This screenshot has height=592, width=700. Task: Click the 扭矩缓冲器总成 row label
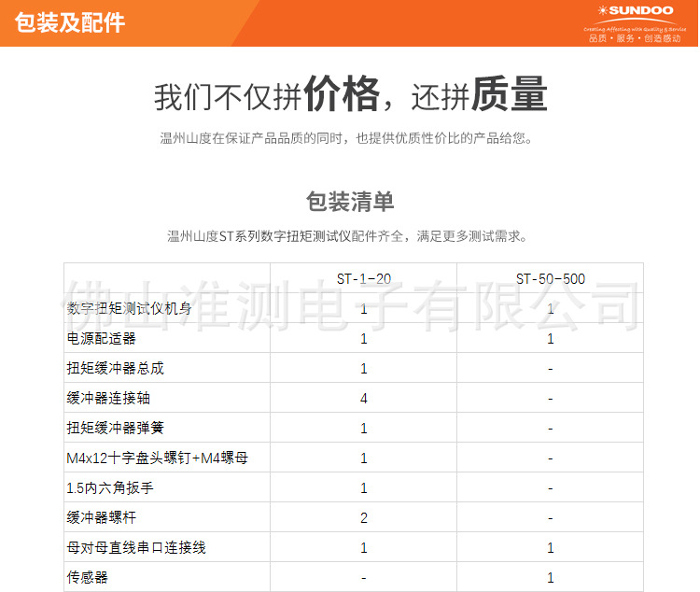pyautogui.click(x=115, y=368)
